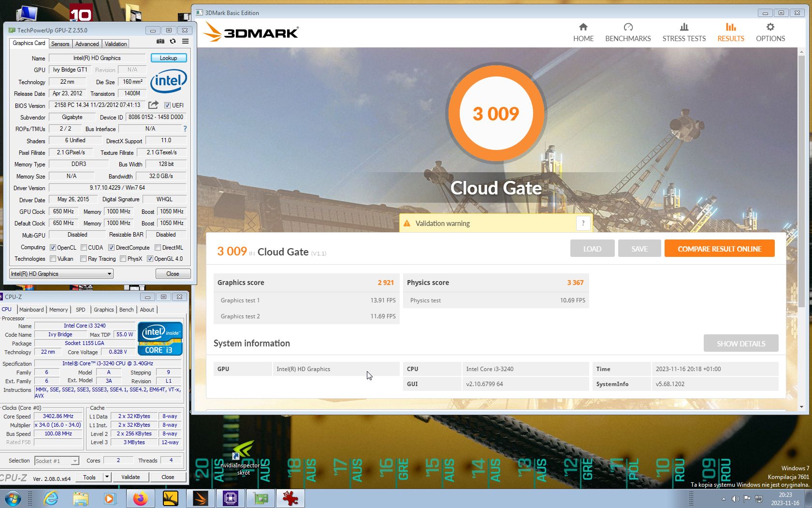Open the CPU-Z Mainboard tab
The width and height of the screenshot is (812, 508).
[x=31, y=310]
